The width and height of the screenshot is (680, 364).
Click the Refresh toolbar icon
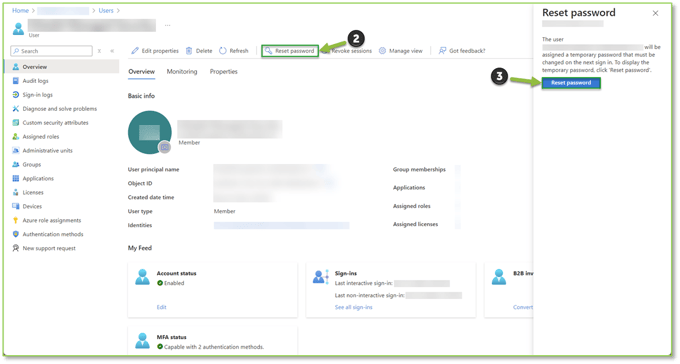tap(222, 51)
